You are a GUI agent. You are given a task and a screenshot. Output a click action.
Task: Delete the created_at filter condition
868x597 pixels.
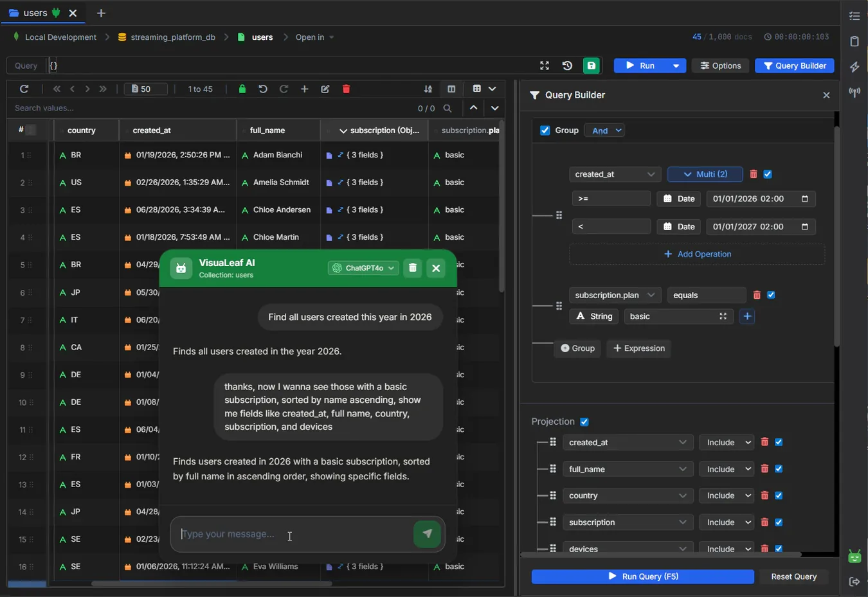(754, 174)
